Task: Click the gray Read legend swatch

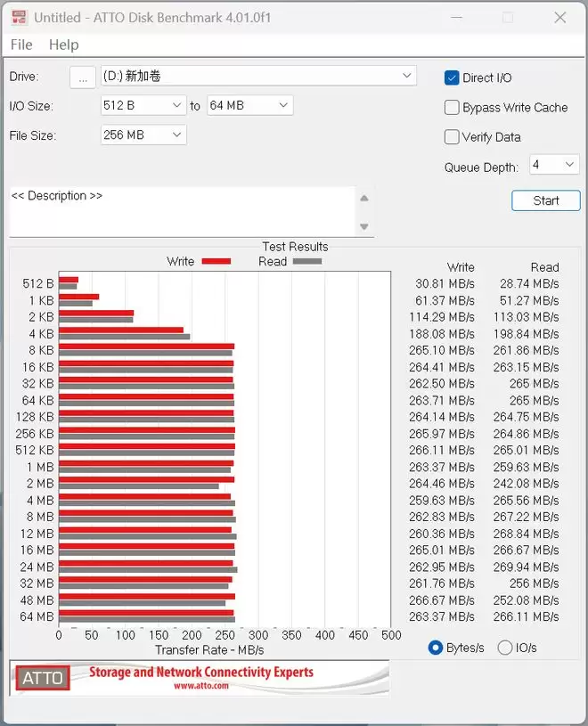Action: point(307,262)
